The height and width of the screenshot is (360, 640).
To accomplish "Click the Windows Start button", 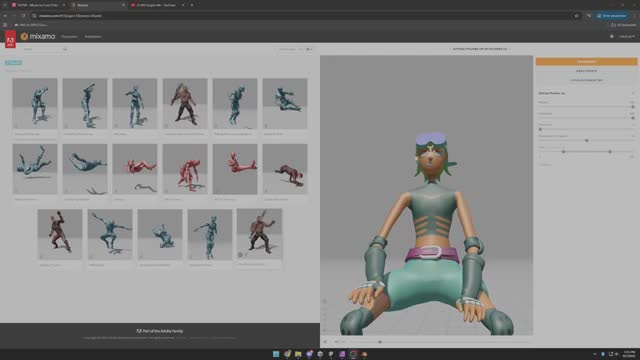I will click(276, 354).
